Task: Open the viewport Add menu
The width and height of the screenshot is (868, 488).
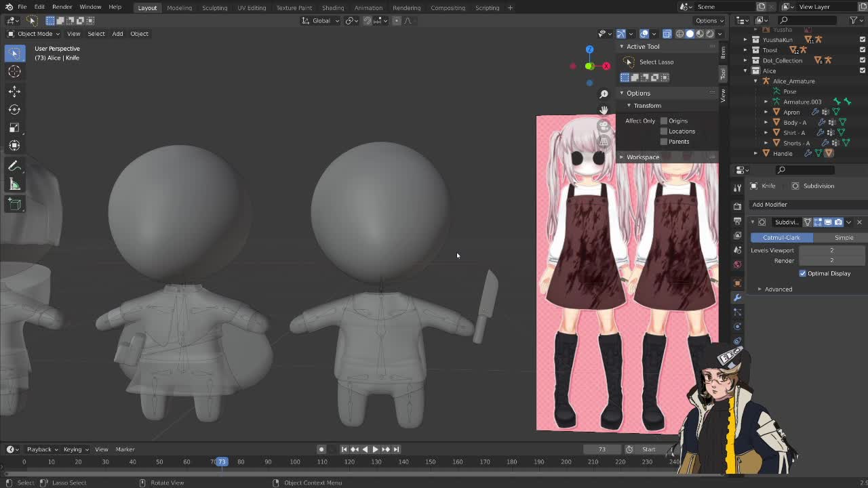Action: click(117, 33)
